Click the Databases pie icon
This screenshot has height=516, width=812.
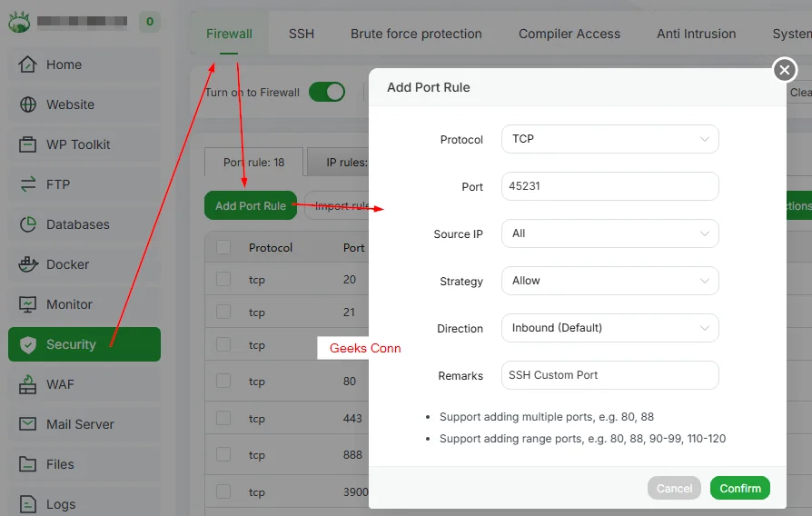click(x=27, y=224)
